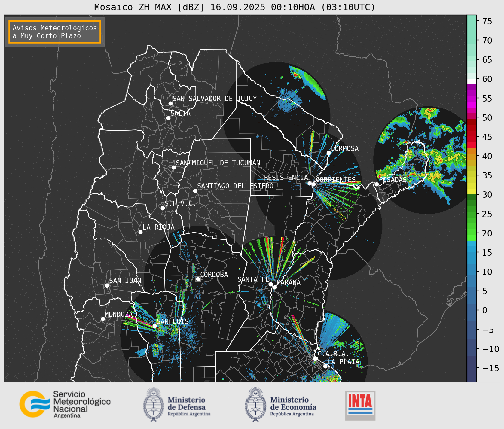Image resolution: width=504 pixels, height=429 pixels.
Task: Click the INTA logo
Action: [x=360, y=405]
